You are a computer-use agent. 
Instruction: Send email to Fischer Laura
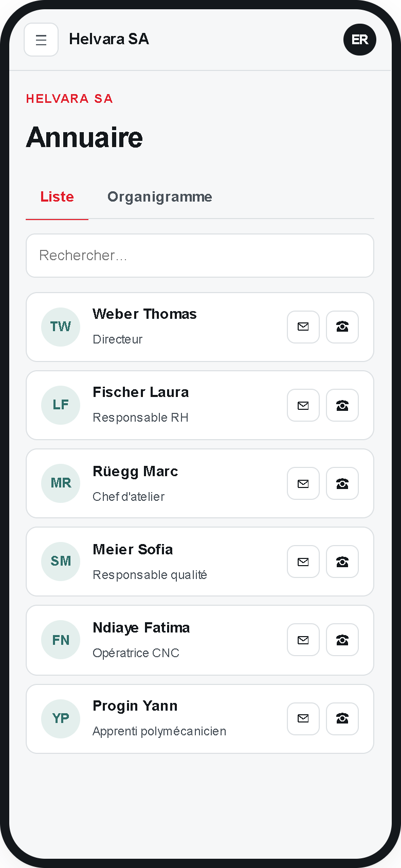pos(303,405)
